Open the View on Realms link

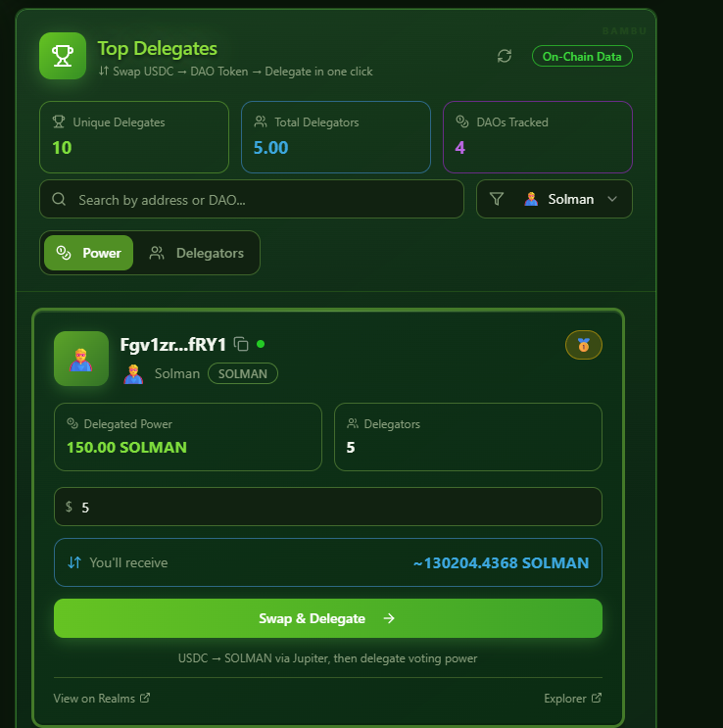[x=102, y=699]
